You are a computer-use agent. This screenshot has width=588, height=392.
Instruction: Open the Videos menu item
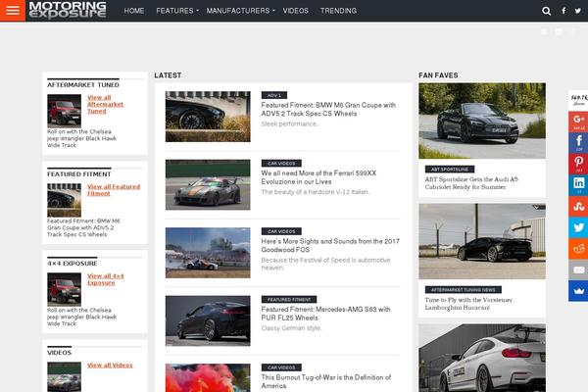click(x=296, y=11)
